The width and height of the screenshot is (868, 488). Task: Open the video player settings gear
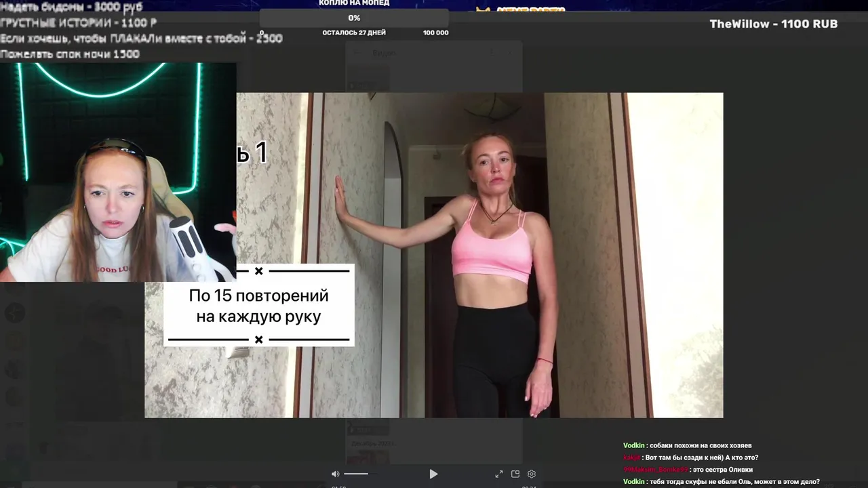(x=532, y=474)
